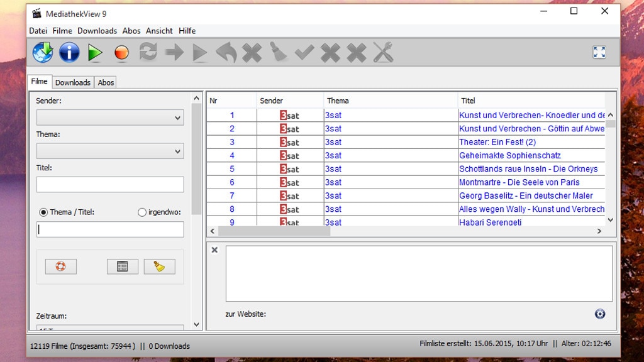Click the Titel input field
Image resolution: width=644 pixels, height=362 pixels.
(110, 184)
